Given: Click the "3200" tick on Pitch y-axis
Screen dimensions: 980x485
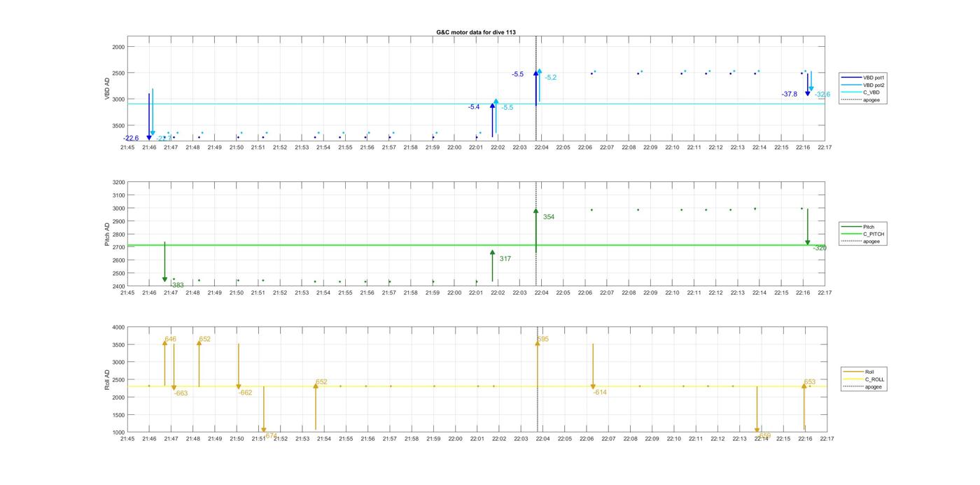Looking at the screenshot, I should coord(118,182).
